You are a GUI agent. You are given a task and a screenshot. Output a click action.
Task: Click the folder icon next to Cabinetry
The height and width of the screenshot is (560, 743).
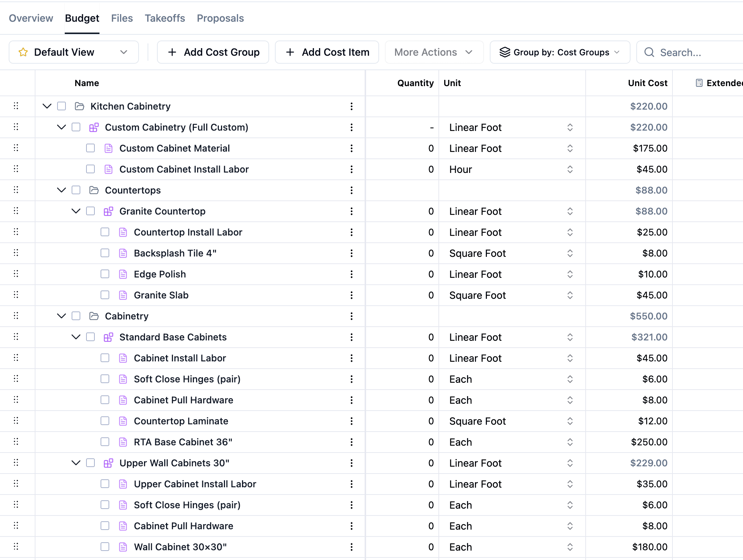coord(94,316)
